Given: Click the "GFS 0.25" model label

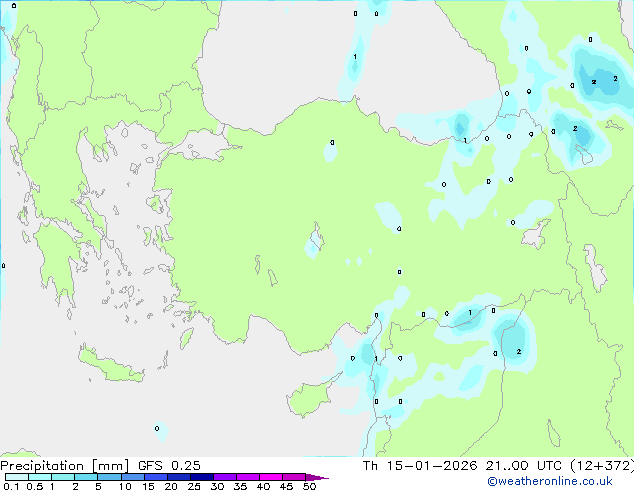Looking at the screenshot, I should 169,466.
